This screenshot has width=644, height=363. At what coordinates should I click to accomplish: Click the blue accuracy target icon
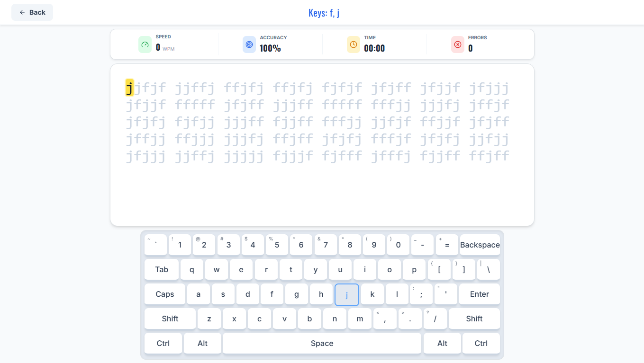coord(249,44)
